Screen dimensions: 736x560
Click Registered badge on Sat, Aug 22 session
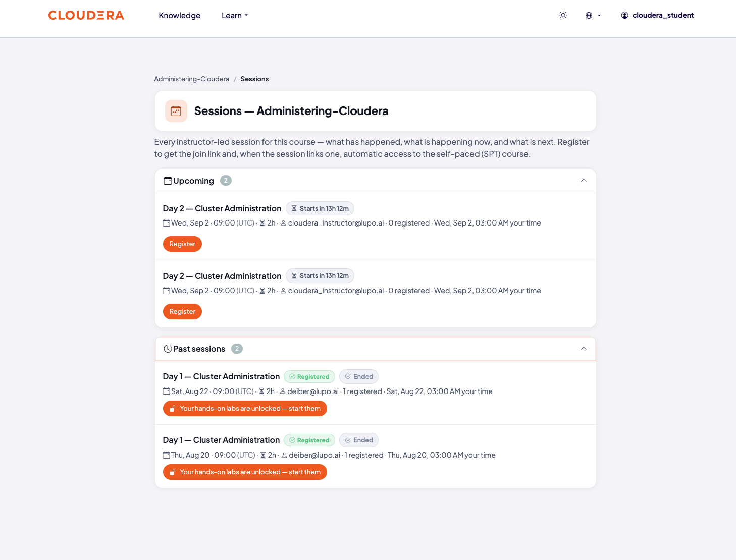(309, 377)
